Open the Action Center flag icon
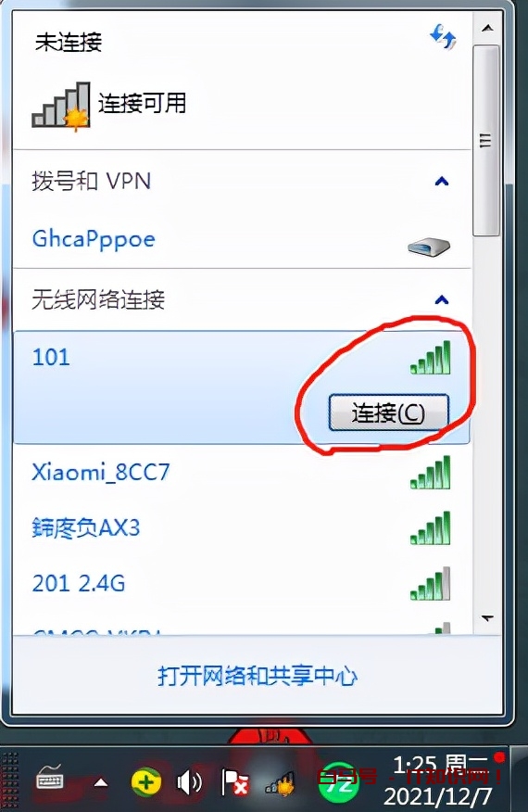The height and width of the screenshot is (812, 528). click(x=234, y=782)
